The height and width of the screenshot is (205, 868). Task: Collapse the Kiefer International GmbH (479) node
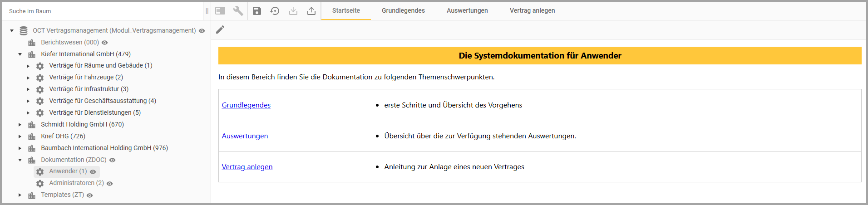(20, 54)
